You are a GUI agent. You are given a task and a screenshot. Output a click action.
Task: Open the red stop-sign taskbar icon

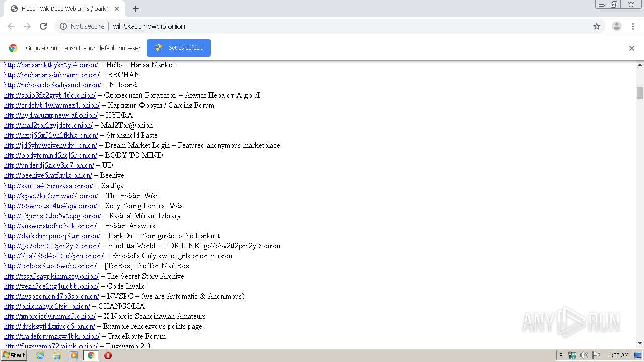108,355
